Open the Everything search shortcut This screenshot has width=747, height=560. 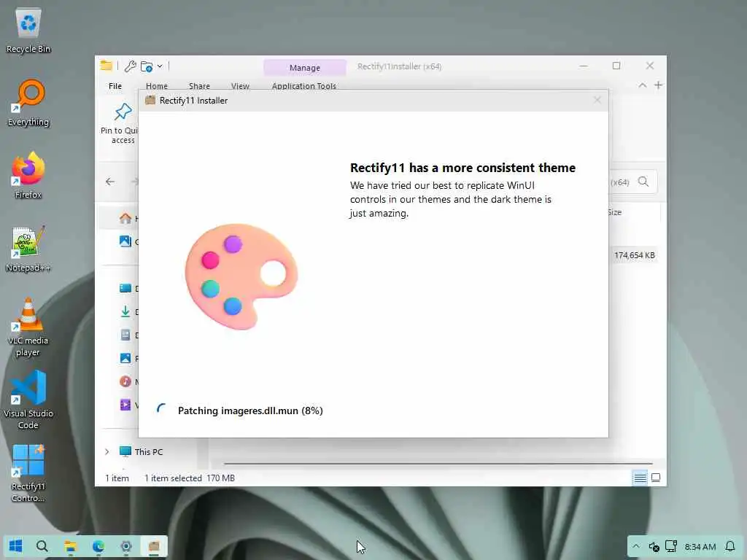[x=28, y=102]
